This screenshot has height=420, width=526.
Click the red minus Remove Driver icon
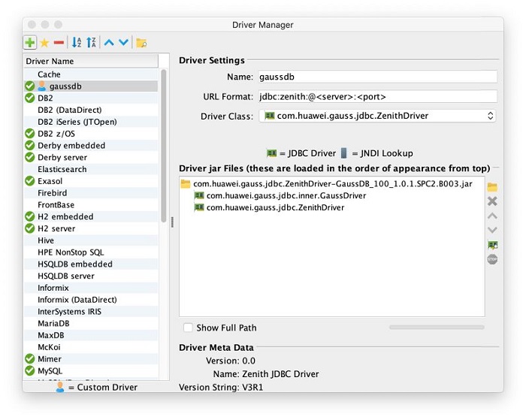click(x=59, y=43)
